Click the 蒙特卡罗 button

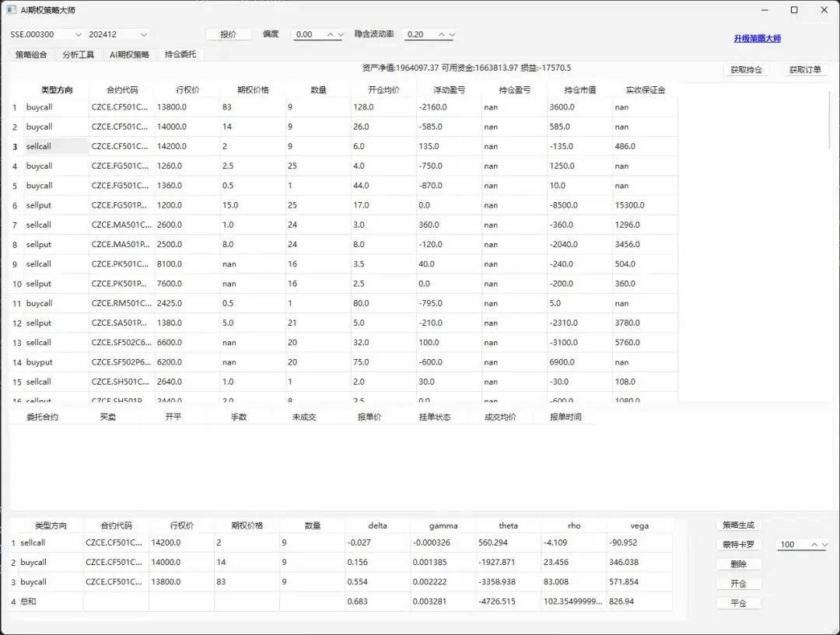(x=738, y=545)
